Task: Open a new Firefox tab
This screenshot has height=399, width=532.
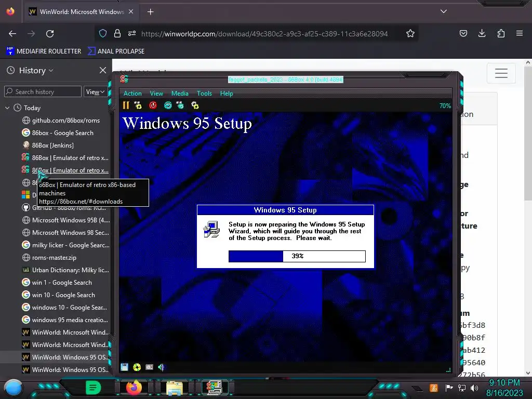Action: 150,12
